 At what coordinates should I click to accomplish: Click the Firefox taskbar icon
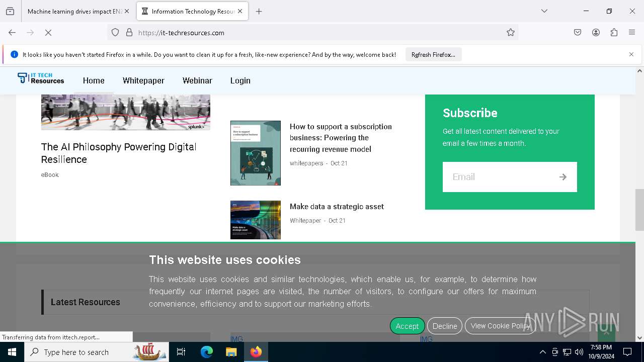(256, 352)
